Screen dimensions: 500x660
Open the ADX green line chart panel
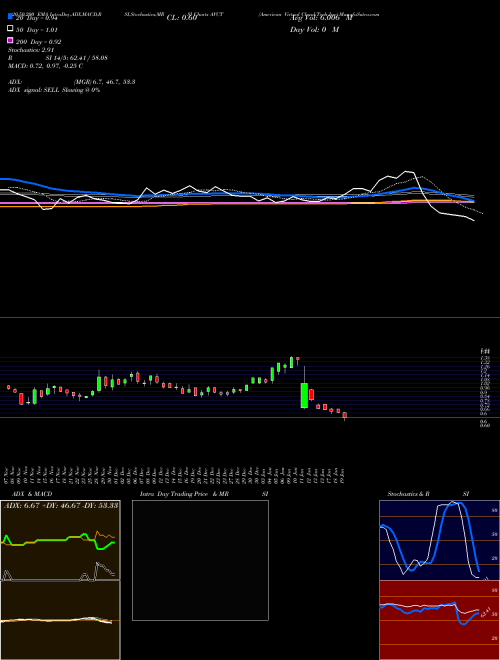60,540
